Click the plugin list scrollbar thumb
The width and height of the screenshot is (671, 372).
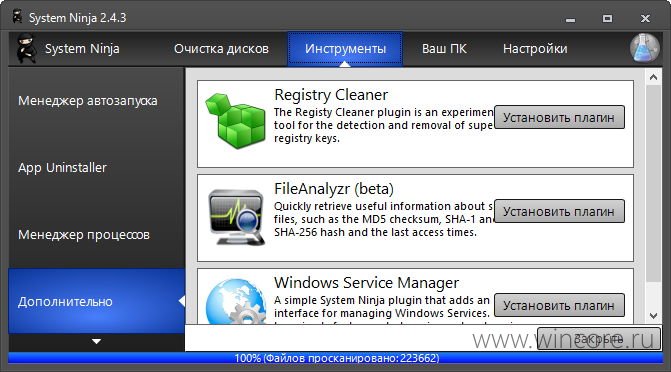(x=653, y=183)
